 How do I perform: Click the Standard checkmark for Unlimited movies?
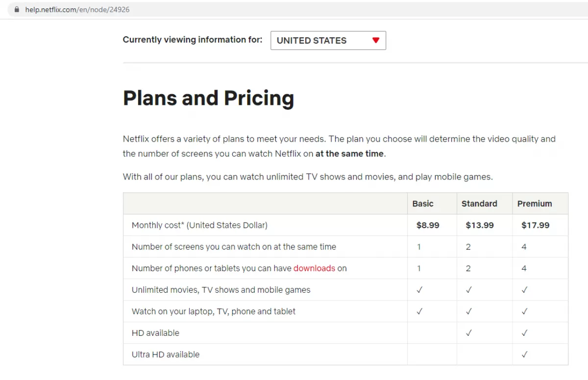coord(469,290)
